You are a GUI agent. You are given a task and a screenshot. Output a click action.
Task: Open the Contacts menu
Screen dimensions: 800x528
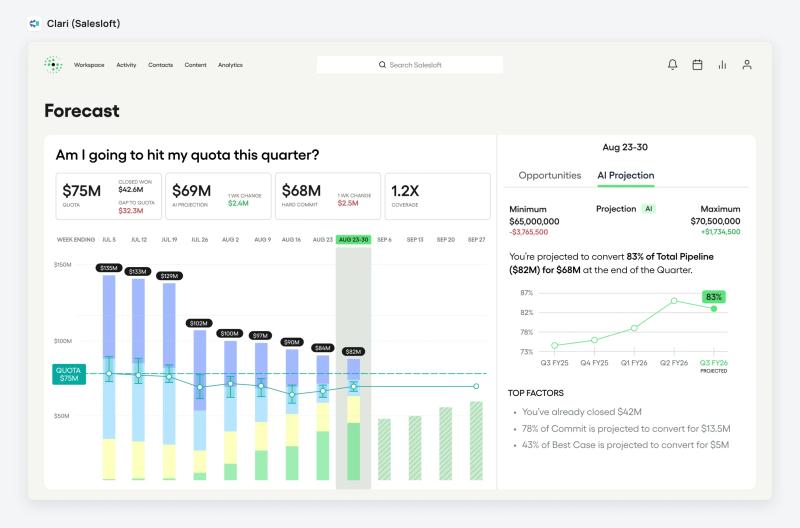(160, 65)
